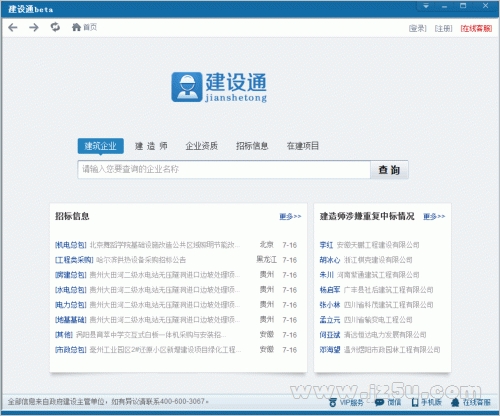Switch to the 企业资质 tab
Image resolution: width=500 pixels, height=416 pixels.
point(202,146)
